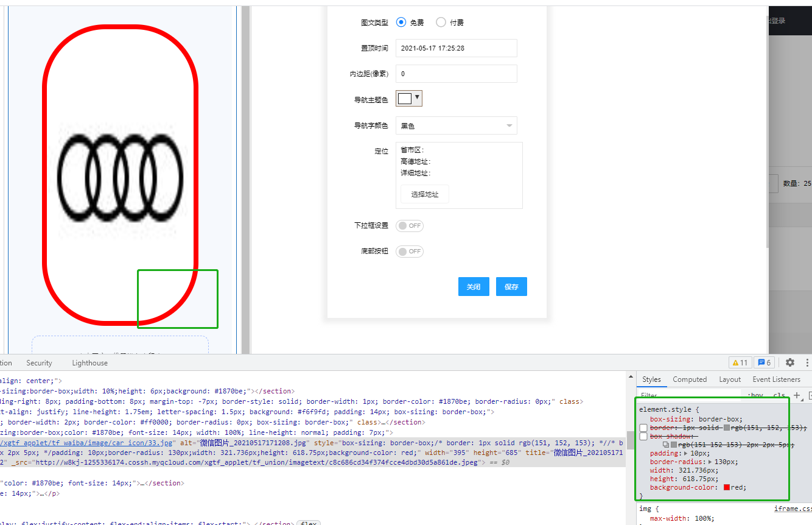Switch to the Styles tab
The width and height of the screenshot is (812, 525).
click(x=651, y=379)
